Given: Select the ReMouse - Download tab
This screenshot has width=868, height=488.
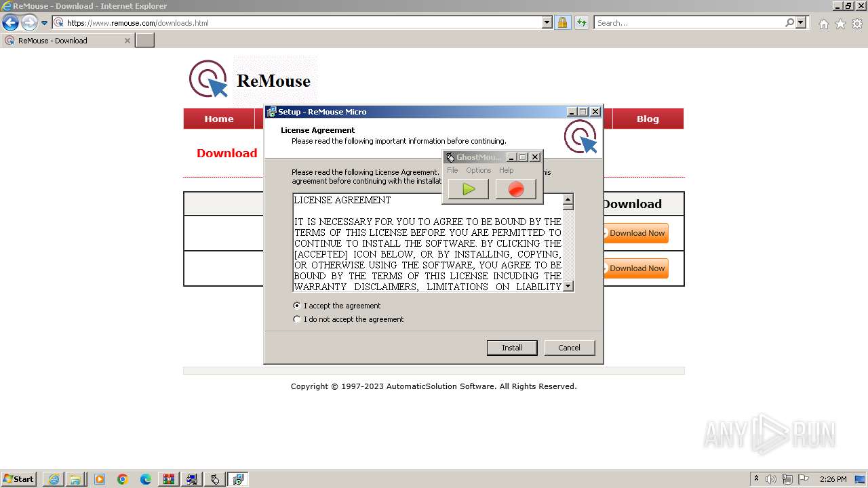Looking at the screenshot, I should 67,41.
